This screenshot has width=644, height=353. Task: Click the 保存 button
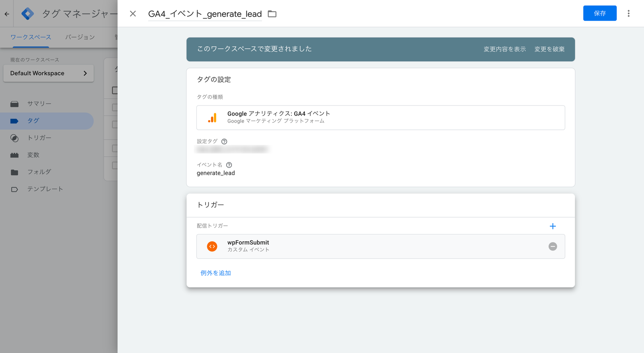pos(600,13)
